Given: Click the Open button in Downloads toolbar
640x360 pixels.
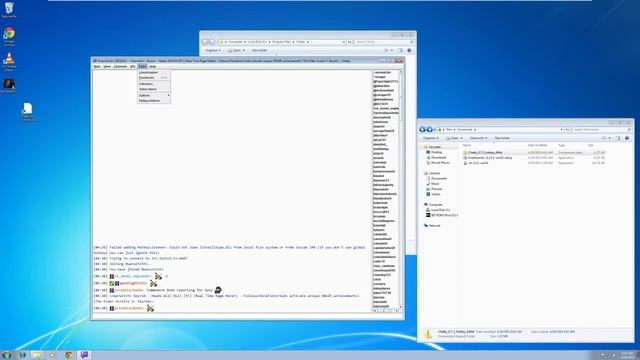Looking at the screenshot, I should 452,138.
